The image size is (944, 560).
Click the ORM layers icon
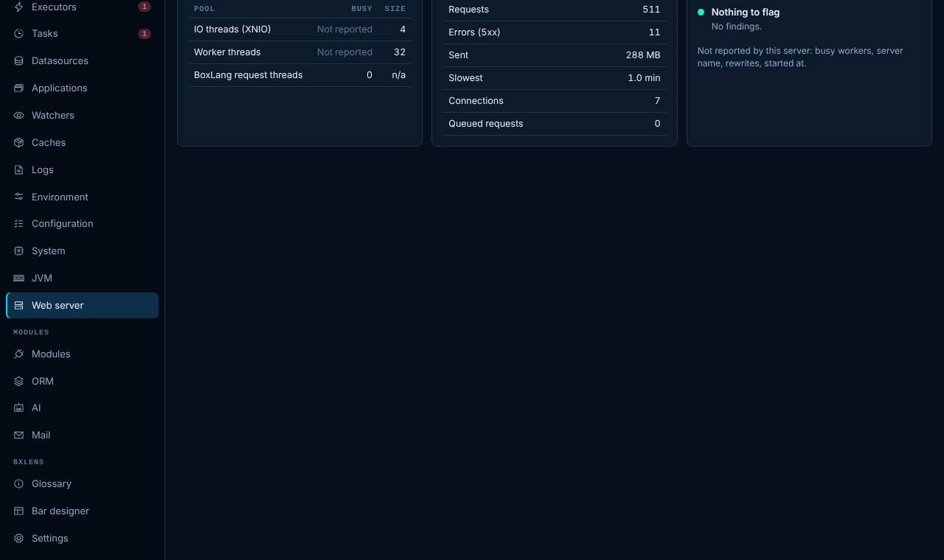point(19,382)
